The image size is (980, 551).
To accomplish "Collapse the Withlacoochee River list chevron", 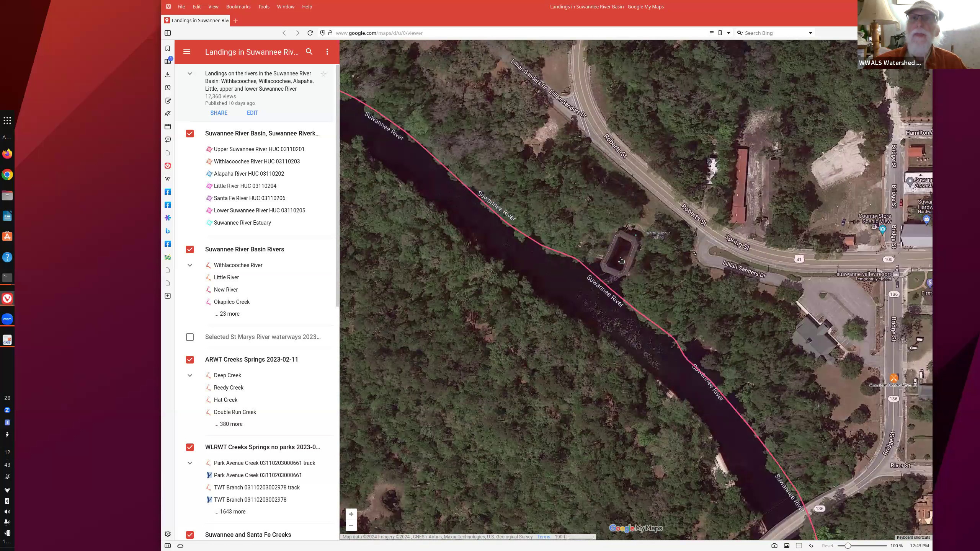I will coord(189,265).
